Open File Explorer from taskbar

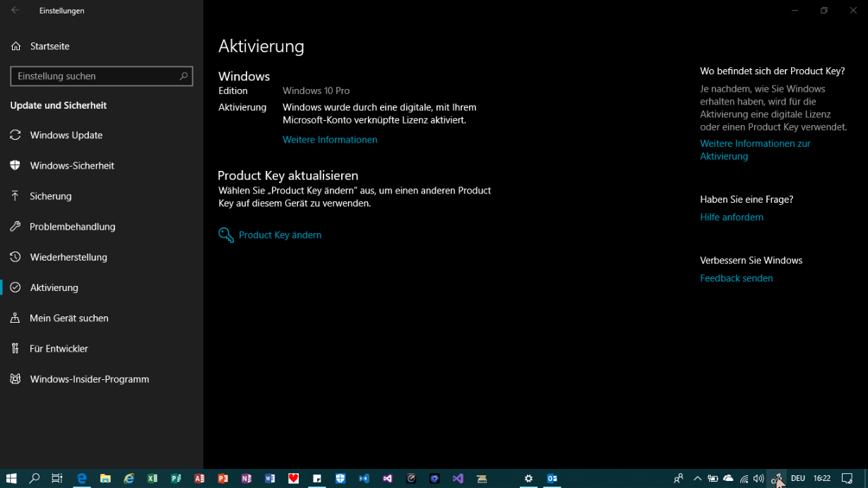[105, 479]
